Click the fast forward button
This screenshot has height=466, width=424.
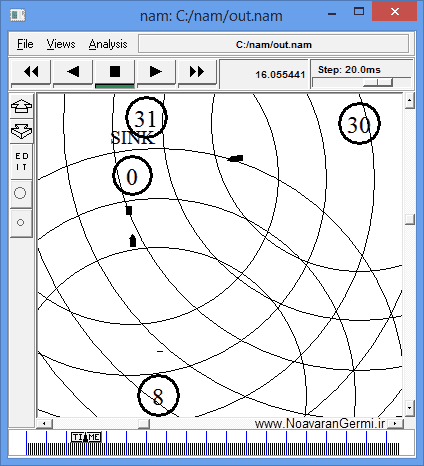[197, 72]
